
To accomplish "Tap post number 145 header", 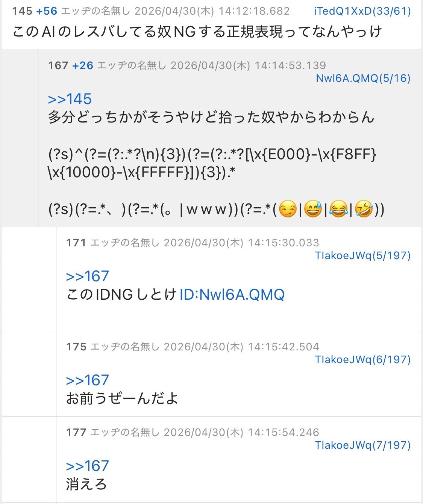I will tap(22, 11).
